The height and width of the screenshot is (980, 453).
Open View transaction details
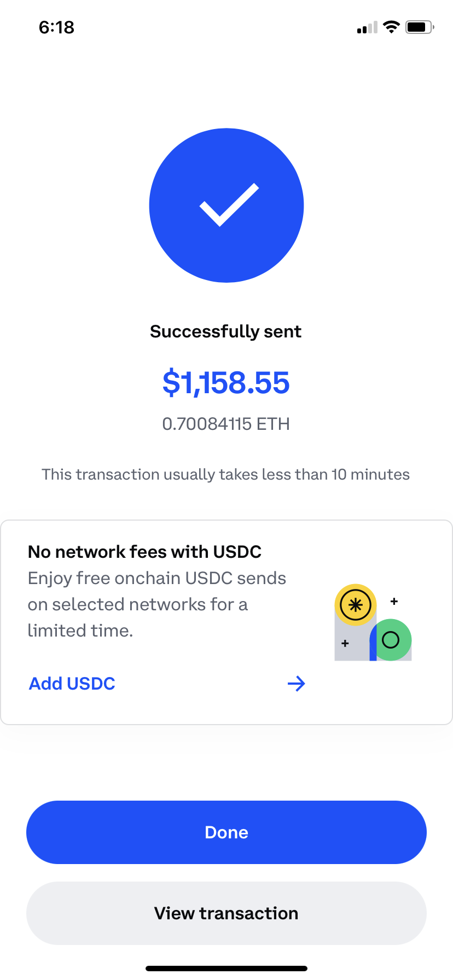226,913
